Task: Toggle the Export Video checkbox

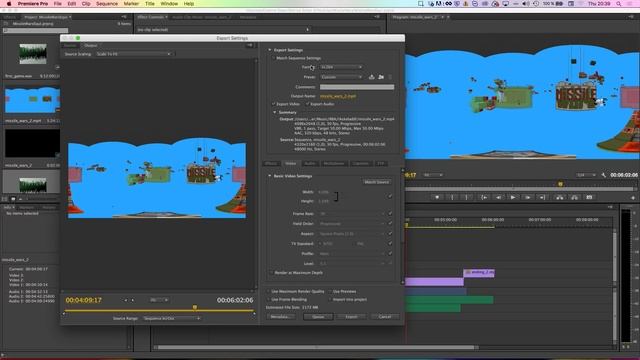Action: pyautogui.click(x=274, y=104)
